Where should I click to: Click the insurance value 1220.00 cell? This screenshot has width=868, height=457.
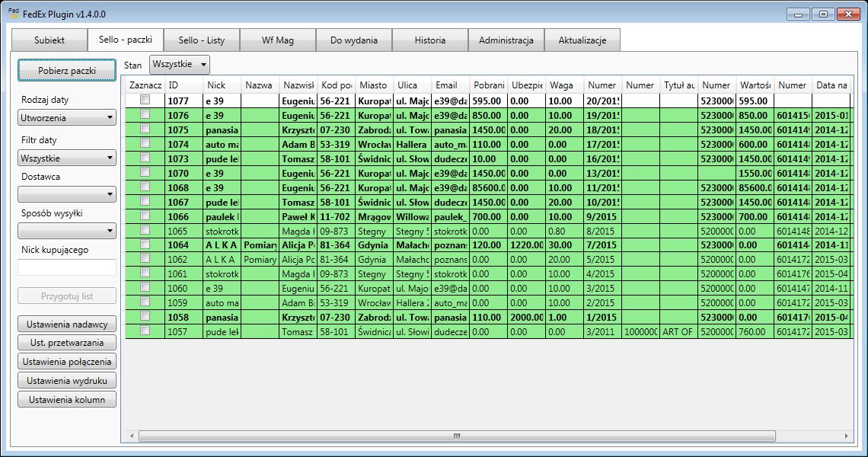[x=526, y=244]
